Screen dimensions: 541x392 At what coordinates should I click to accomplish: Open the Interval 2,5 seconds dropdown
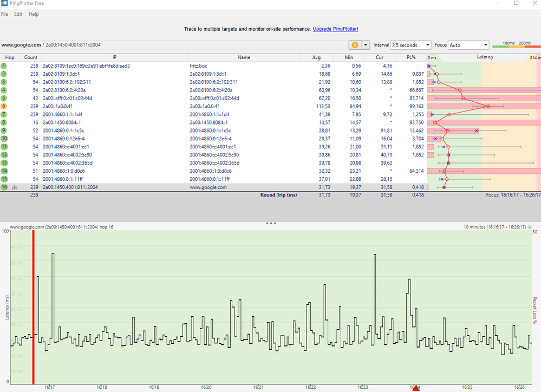click(410, 45)
